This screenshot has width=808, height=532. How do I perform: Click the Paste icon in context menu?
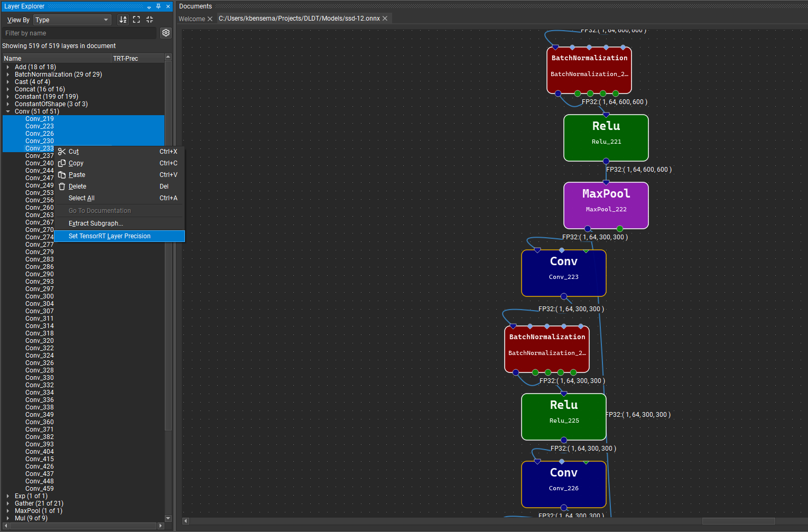61,175
